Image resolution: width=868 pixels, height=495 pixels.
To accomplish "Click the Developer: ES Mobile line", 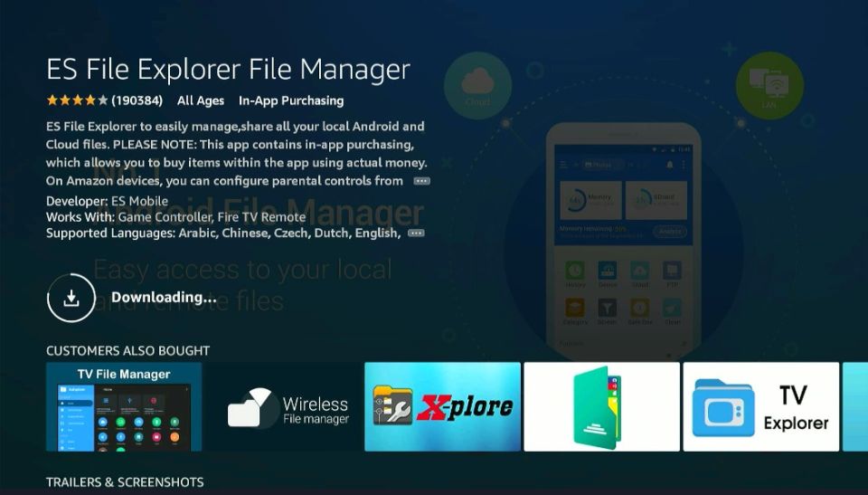I will (x=107, y=201).
